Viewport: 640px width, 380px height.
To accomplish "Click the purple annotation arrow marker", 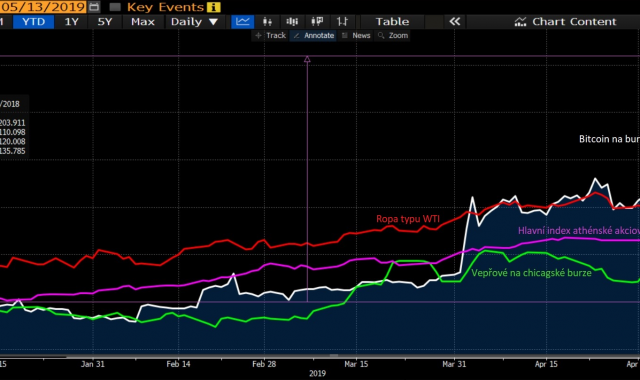I will 307,59.
